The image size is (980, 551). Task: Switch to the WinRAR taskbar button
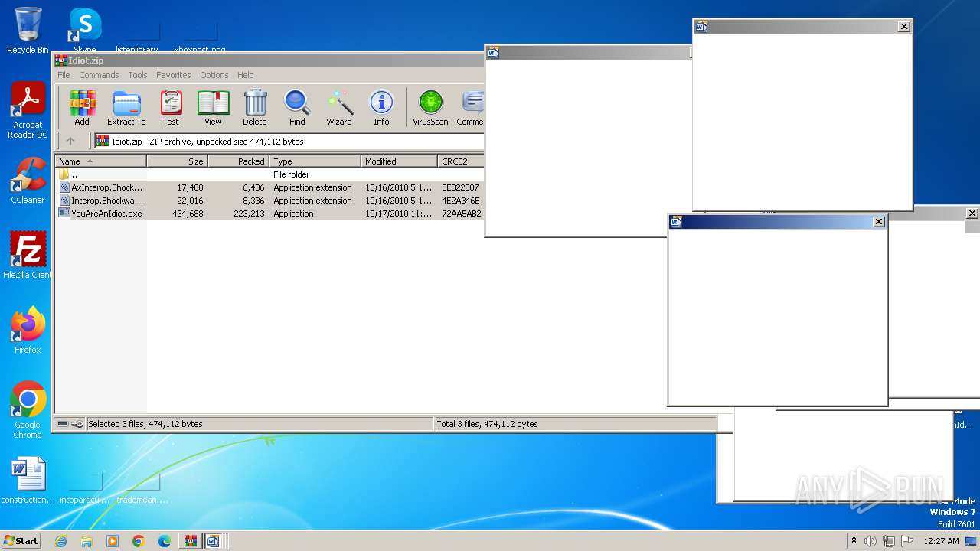tap(190, 541)
